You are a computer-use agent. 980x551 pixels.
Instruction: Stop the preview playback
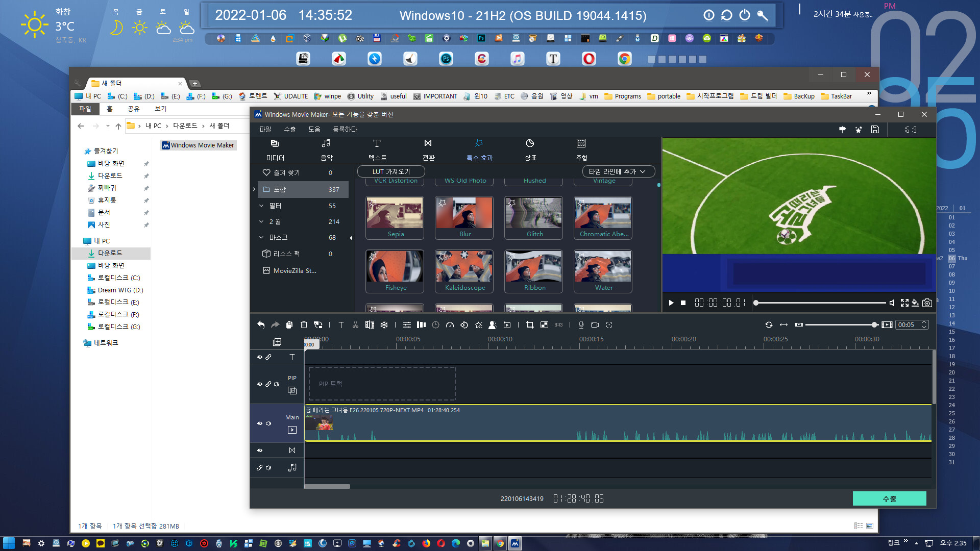click(683, 303)
